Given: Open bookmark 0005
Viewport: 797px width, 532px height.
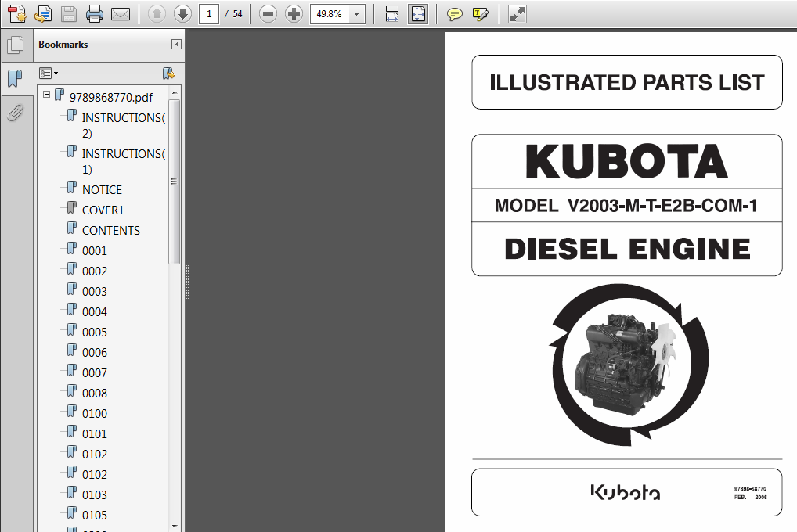Looking at the screenshot, I should click(95, 332).
